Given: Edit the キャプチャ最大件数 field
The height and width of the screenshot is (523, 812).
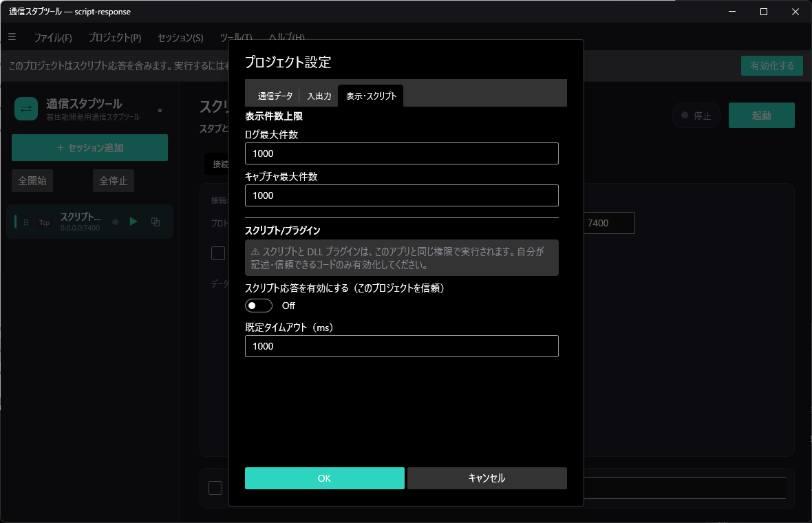Looking at the screenshot, I should pyautogui.click(x=402, y=195).
